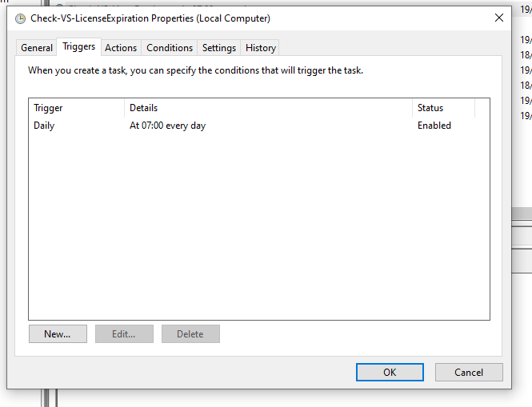Switch to the General tab
The width and height of the screenshot is (532, 407).
coord(37,48)
